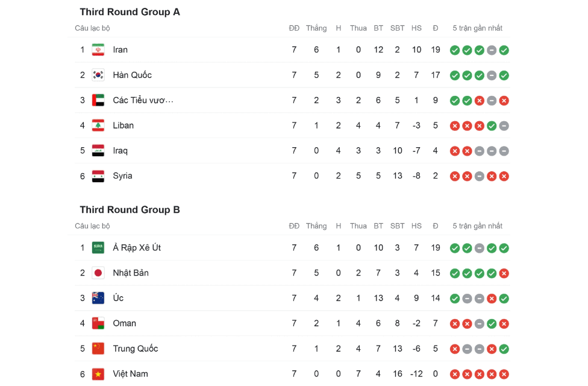The image size is (588, 386).
Task: Click the Lebanon flag next to Liban
Action: 98,125
